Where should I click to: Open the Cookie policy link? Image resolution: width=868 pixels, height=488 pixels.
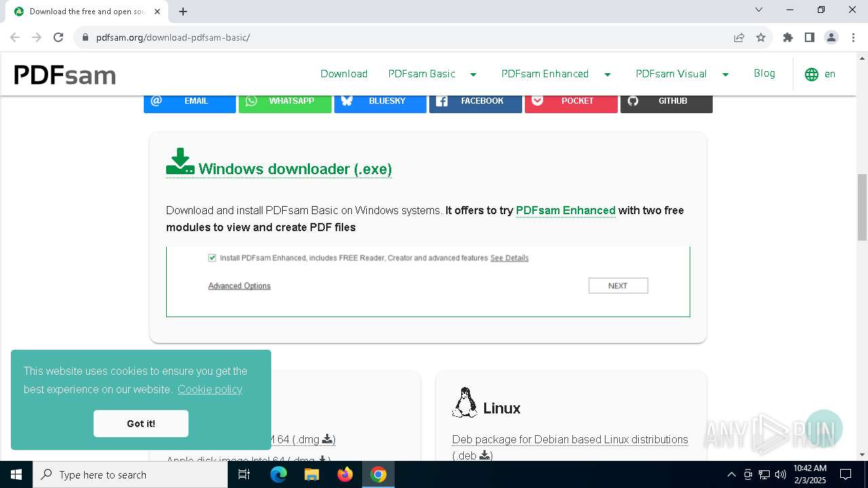coord(210,389)
